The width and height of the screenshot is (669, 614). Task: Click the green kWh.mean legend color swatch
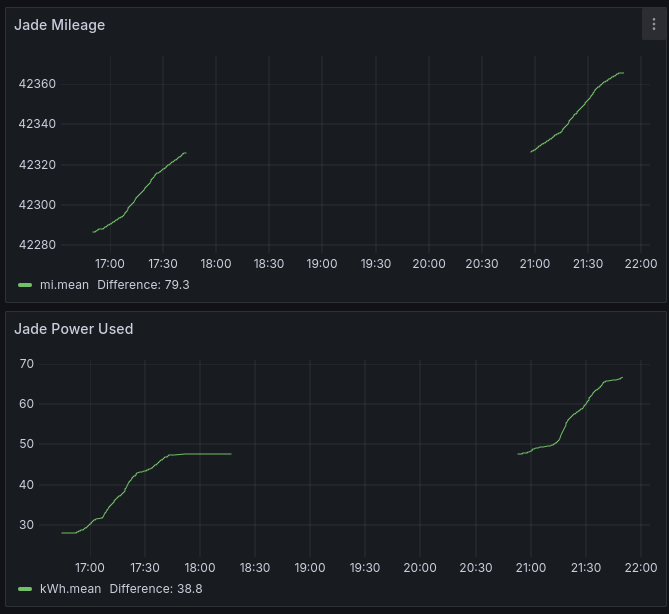tap(25, 589)
